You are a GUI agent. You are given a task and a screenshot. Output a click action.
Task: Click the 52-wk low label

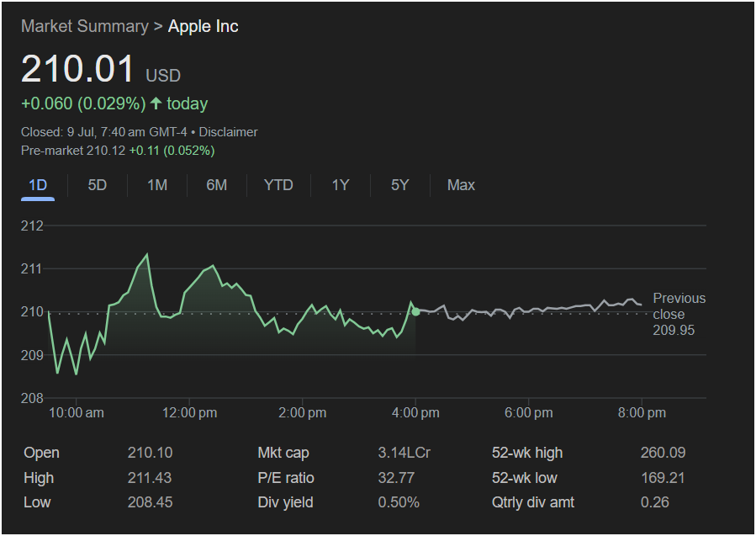coord(524,478)
